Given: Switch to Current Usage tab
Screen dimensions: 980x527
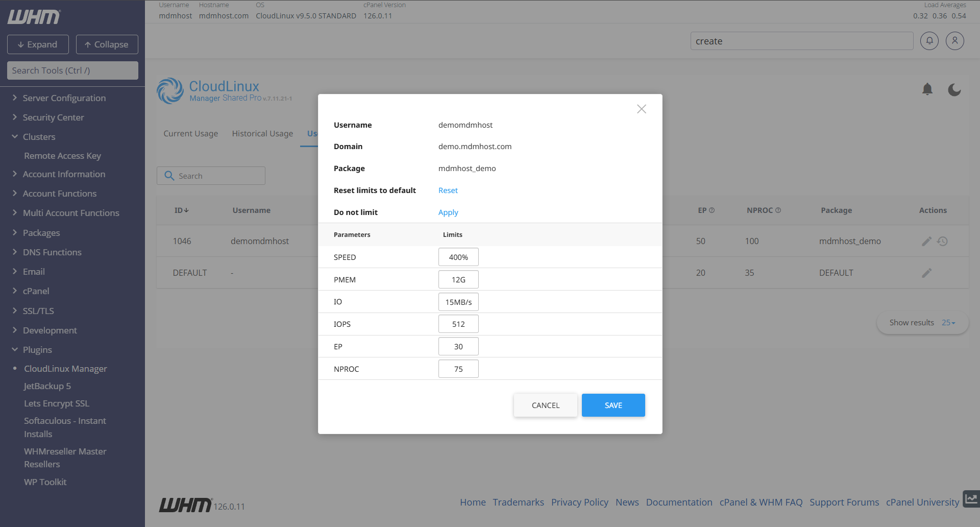Looking at the screenshot, I should tap(190, 133).
